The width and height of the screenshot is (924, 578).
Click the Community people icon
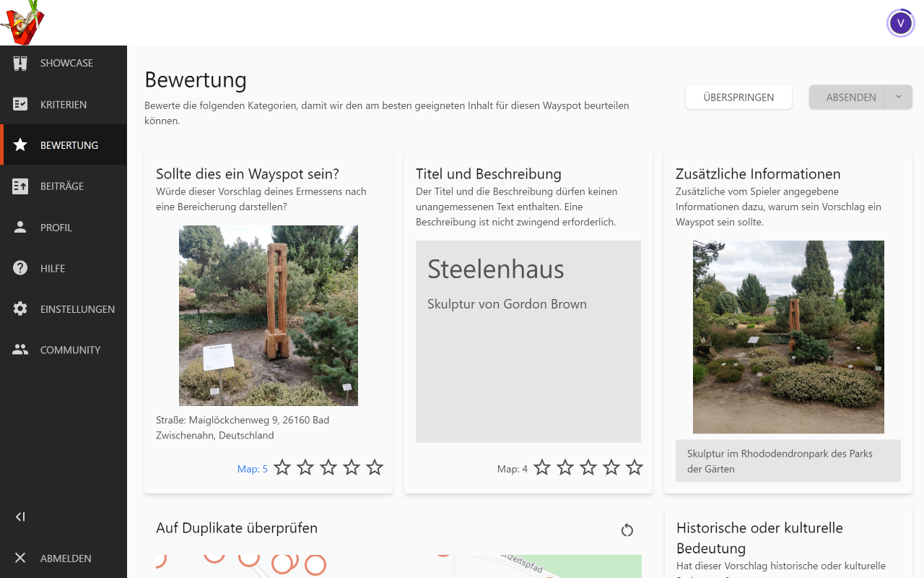(20, 350)
